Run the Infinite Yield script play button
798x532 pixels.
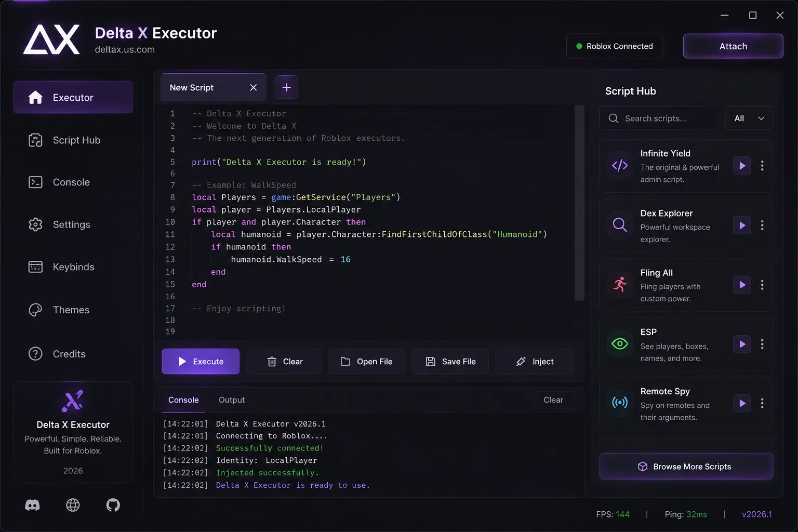point(742,166)
